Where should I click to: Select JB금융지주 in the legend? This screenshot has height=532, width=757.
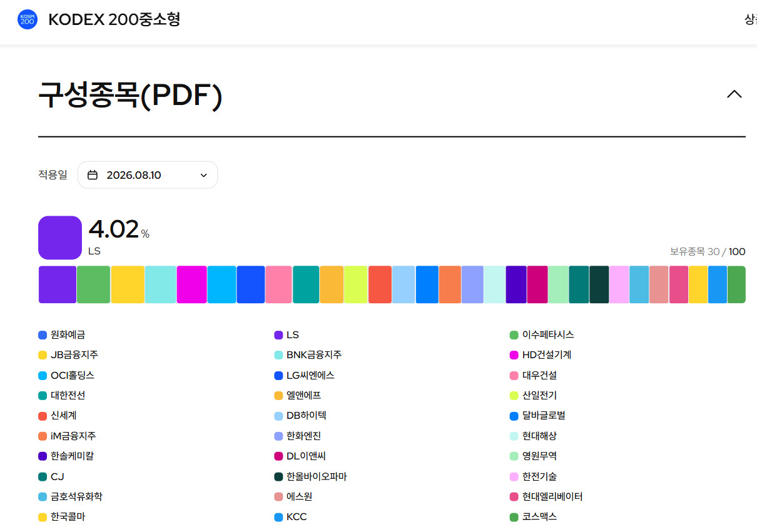coord(68,355)
